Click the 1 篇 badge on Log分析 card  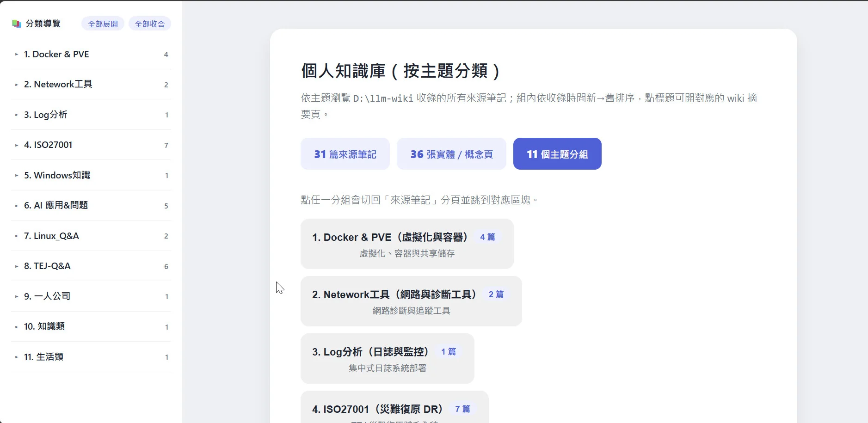tap(449, 352)
